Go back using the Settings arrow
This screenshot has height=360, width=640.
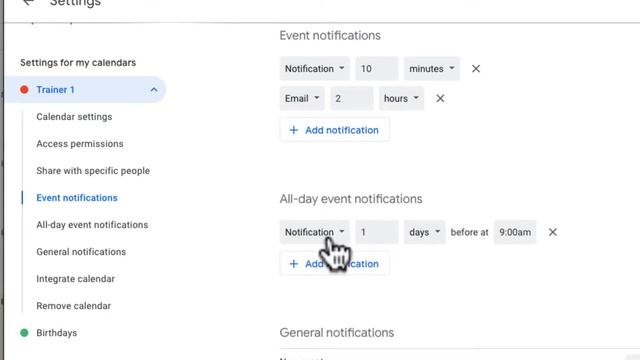28,2
